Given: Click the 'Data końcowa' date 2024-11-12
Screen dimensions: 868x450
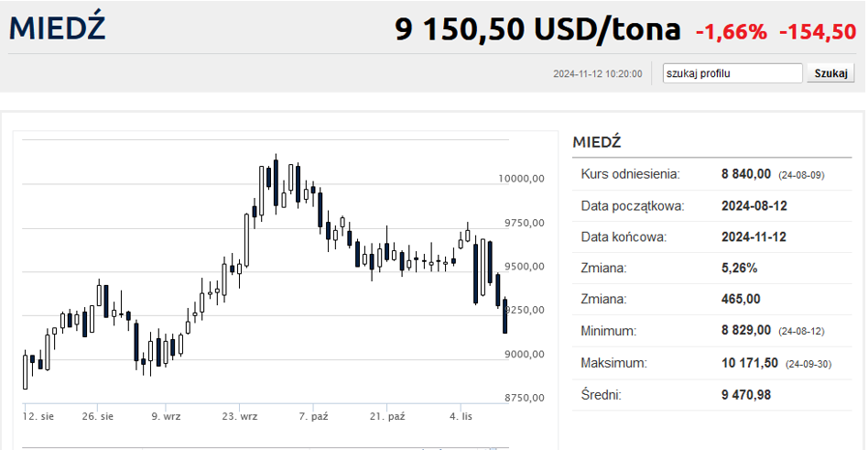Looking at the screenshot, I should [754, 236].
